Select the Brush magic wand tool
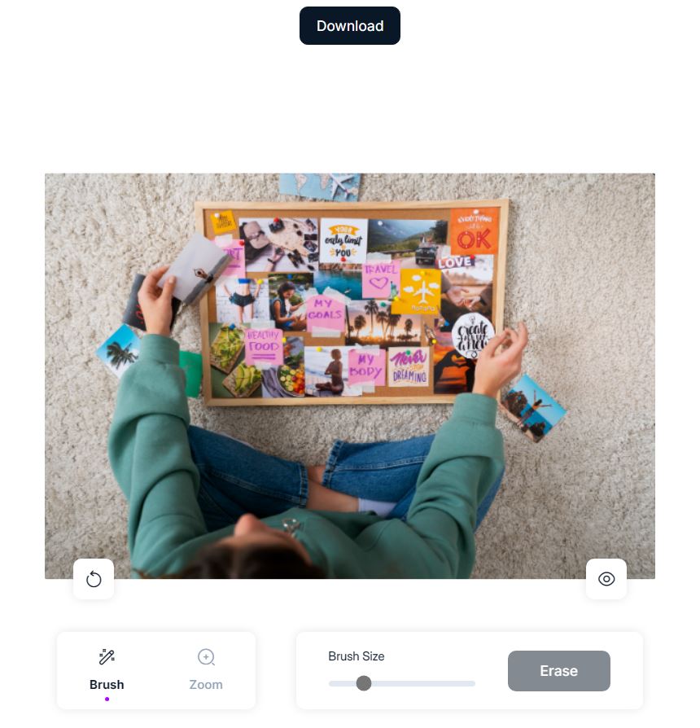 (107, 670)
